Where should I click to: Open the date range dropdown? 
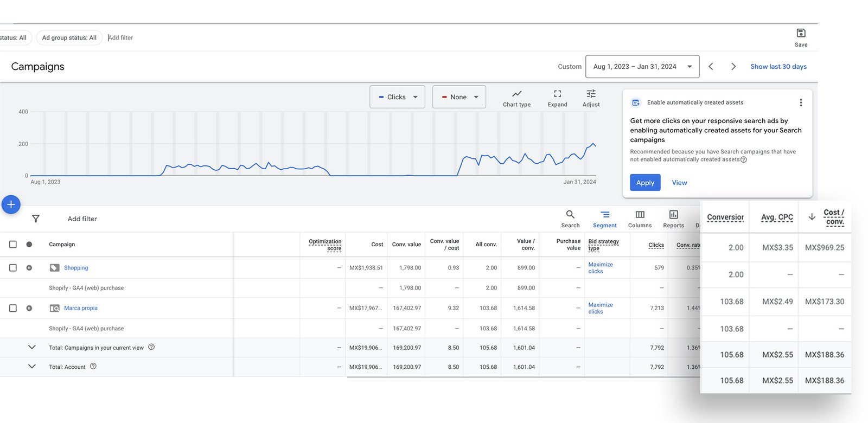coord(642,67)
